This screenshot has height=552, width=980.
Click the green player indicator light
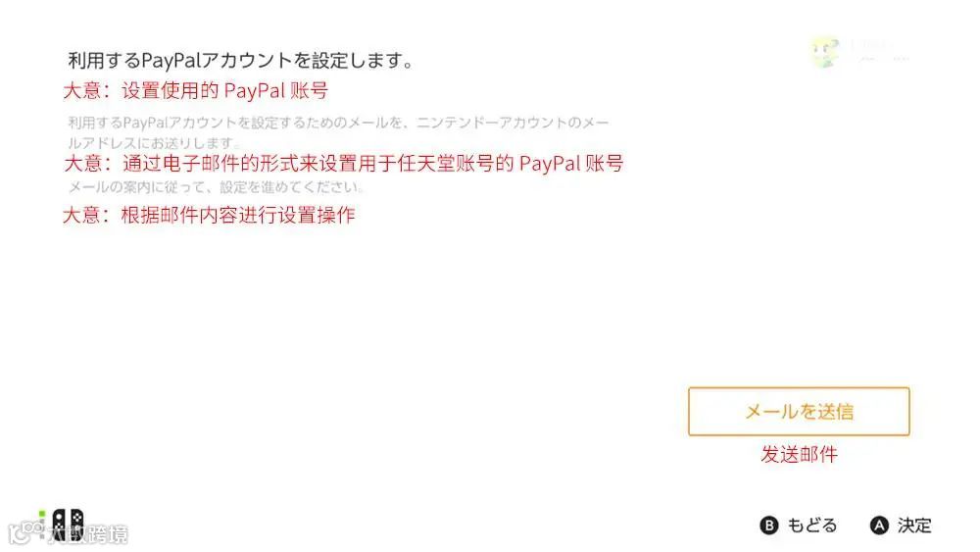tap(42, 514)
